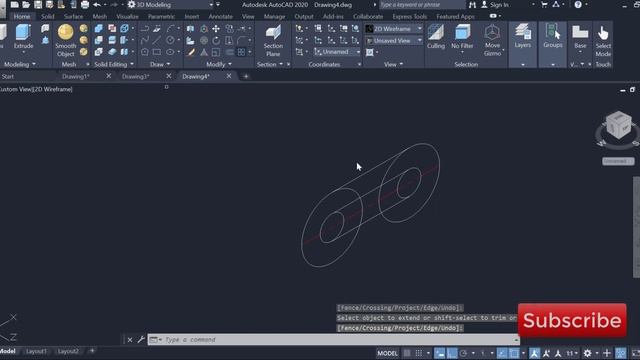Click the Plot printer icon

[x=85, y=5]
